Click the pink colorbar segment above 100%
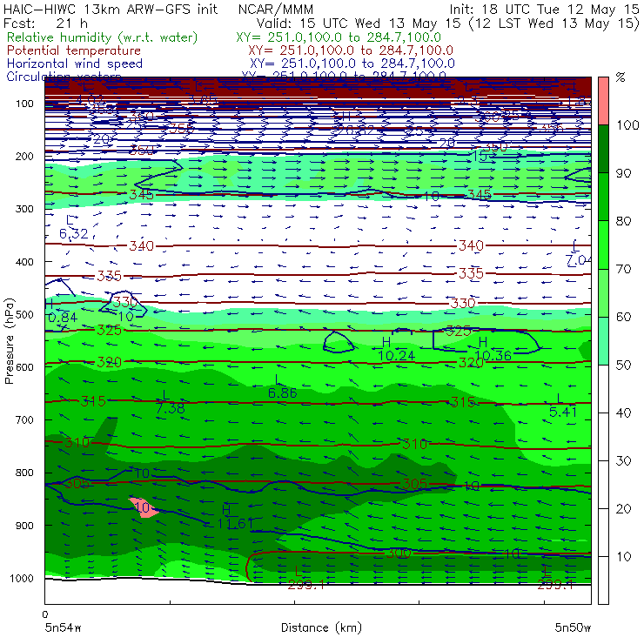 tap(603, 101)
